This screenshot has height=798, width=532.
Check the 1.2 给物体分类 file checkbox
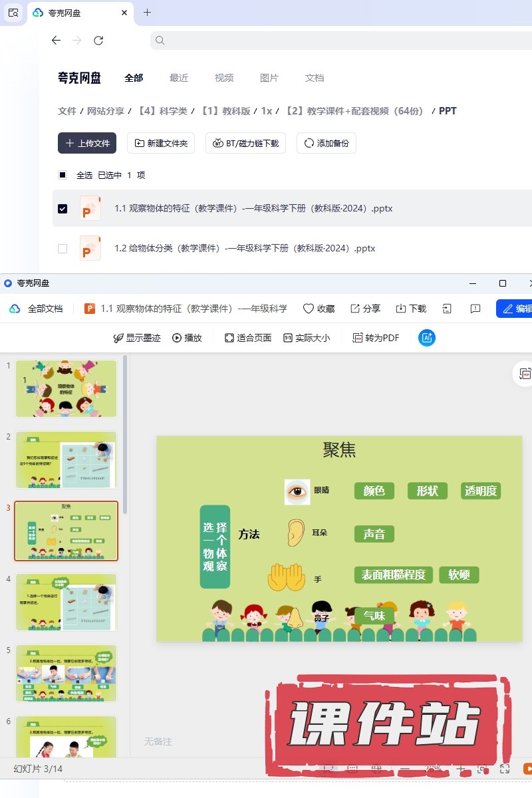coord(63,249)
